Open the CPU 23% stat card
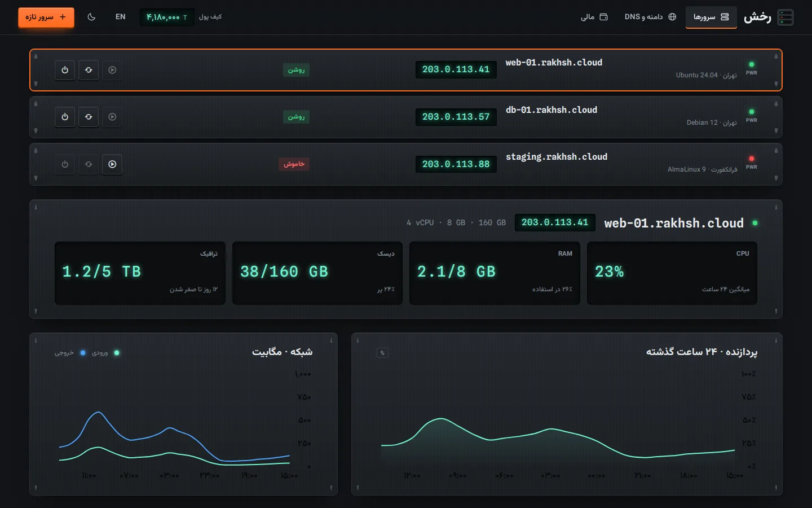 click(x=672, y=273)
